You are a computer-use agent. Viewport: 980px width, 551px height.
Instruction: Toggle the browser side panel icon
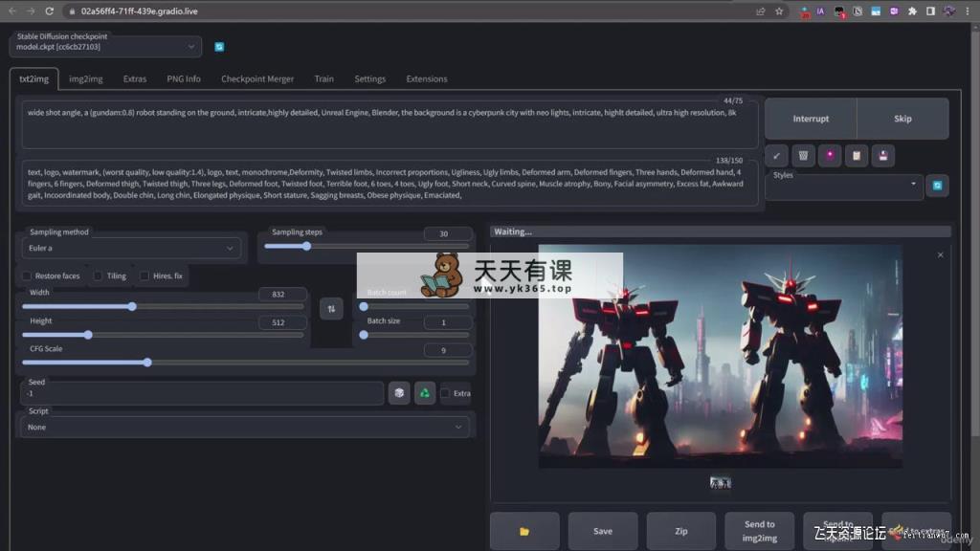(930, 11)
